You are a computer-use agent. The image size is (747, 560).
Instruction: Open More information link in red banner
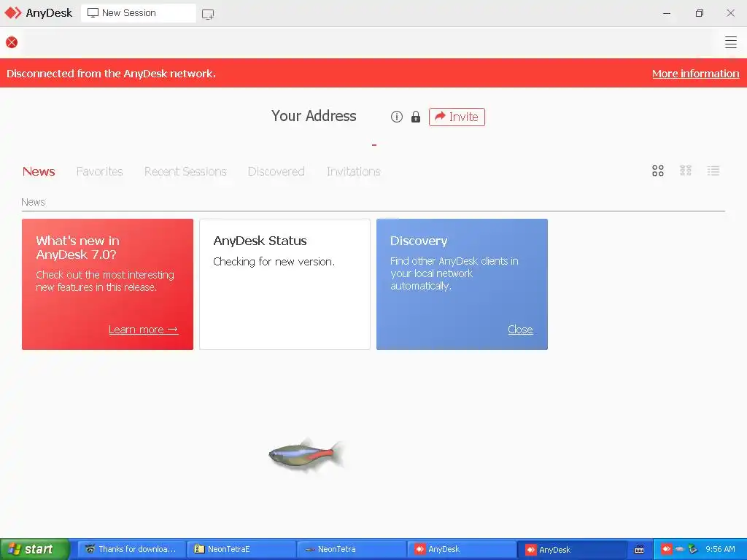(x=695, y=74)
